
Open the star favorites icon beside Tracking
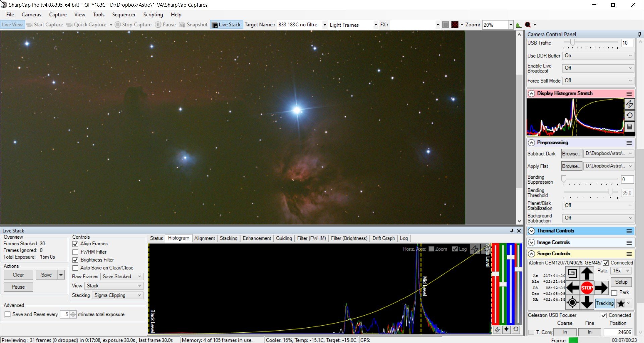point(621,303)
